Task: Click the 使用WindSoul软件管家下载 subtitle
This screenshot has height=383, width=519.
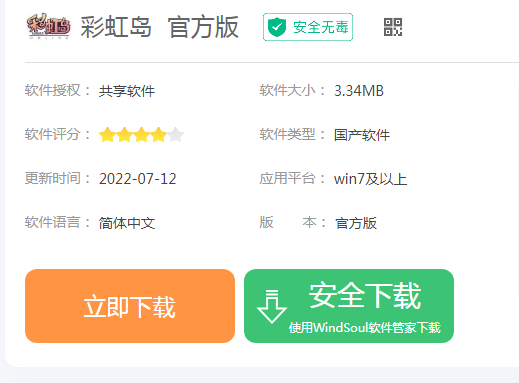Action: [365, 328]
